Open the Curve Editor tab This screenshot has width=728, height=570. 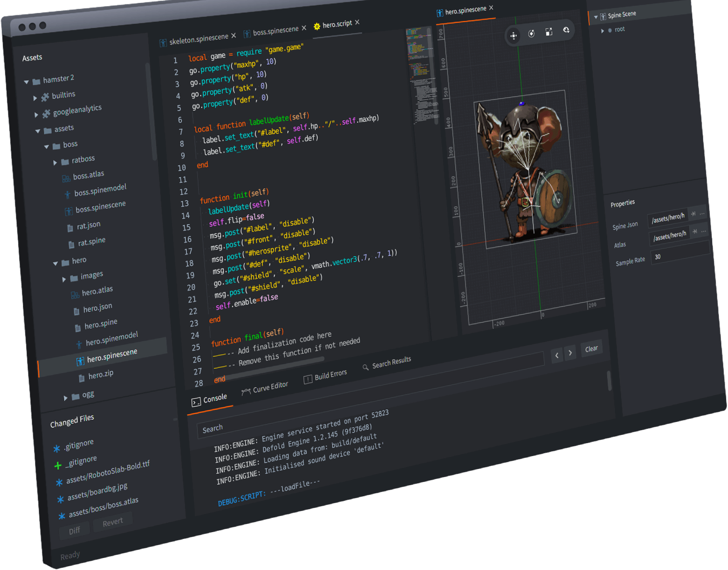265,388
